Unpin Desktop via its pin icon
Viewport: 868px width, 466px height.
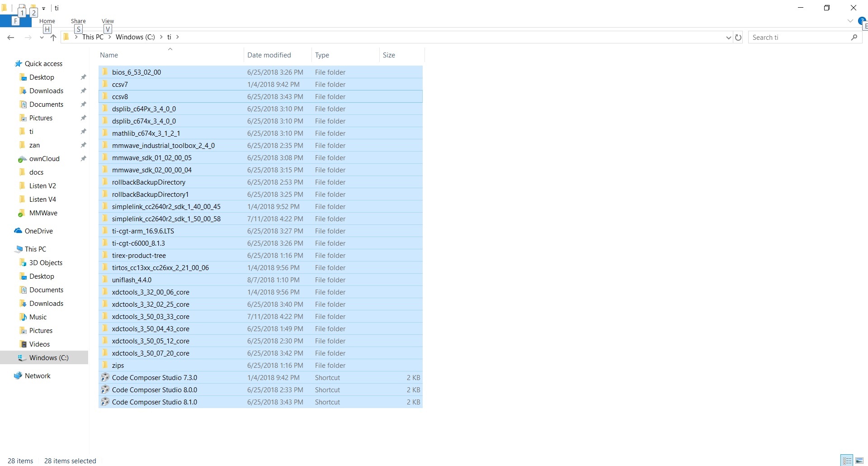point(83,77)
